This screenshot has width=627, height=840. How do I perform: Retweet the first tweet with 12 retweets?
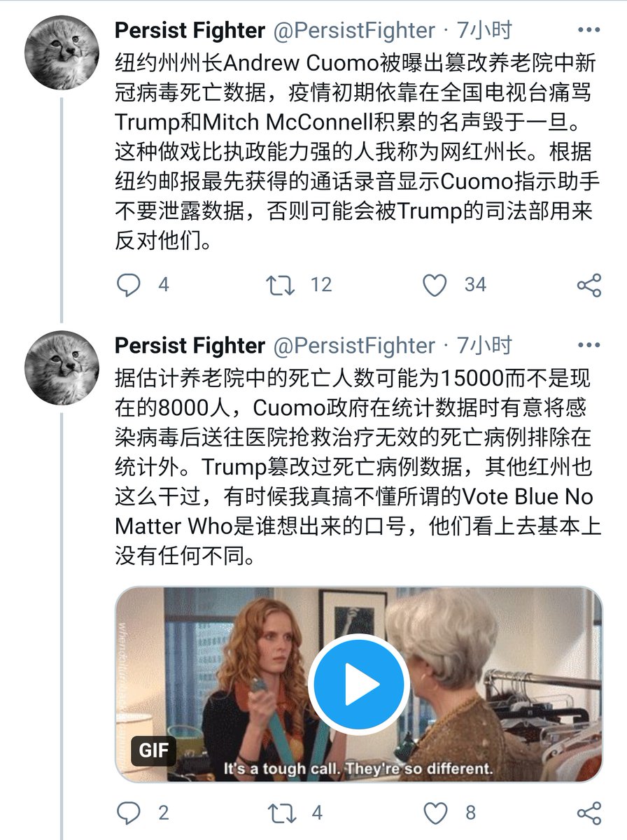point(281,285)
